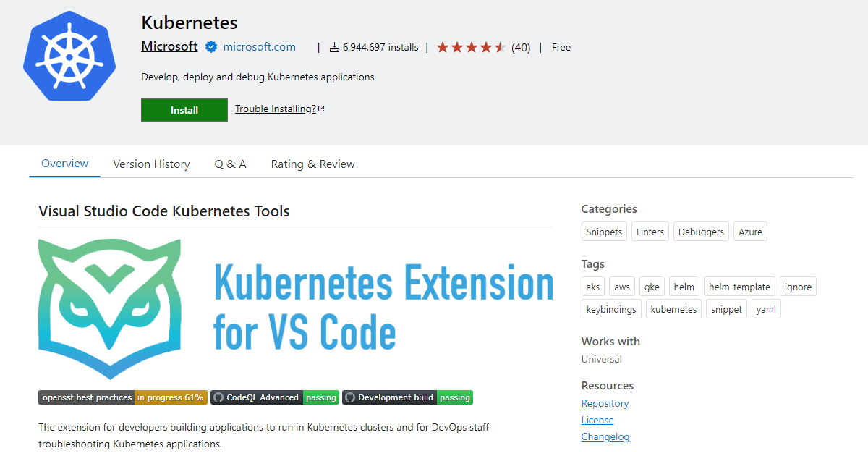This screenshot has width=868, height=456.
Task: Click the helm tag
Action: [x=684, y=287]
